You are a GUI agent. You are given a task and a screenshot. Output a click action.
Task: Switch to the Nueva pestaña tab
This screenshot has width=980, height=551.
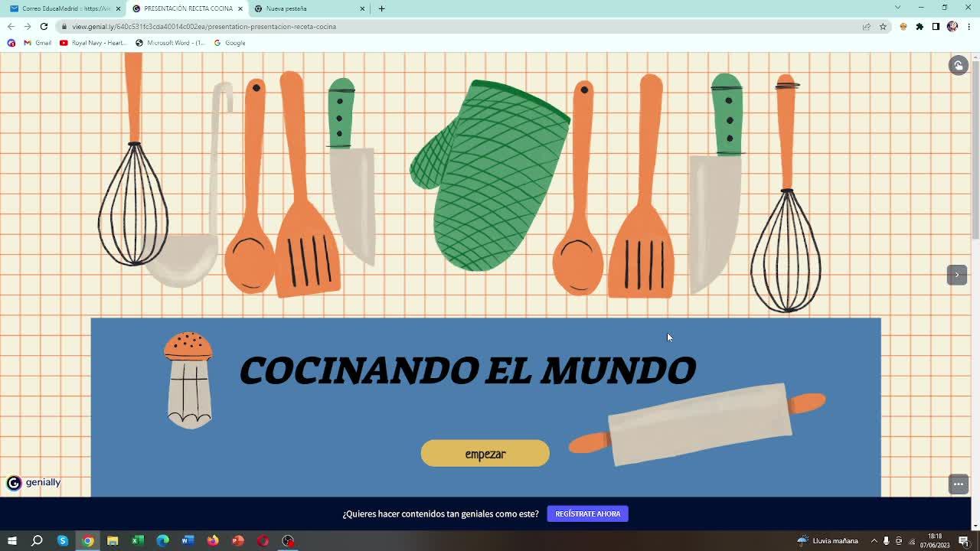click(310, 8)
